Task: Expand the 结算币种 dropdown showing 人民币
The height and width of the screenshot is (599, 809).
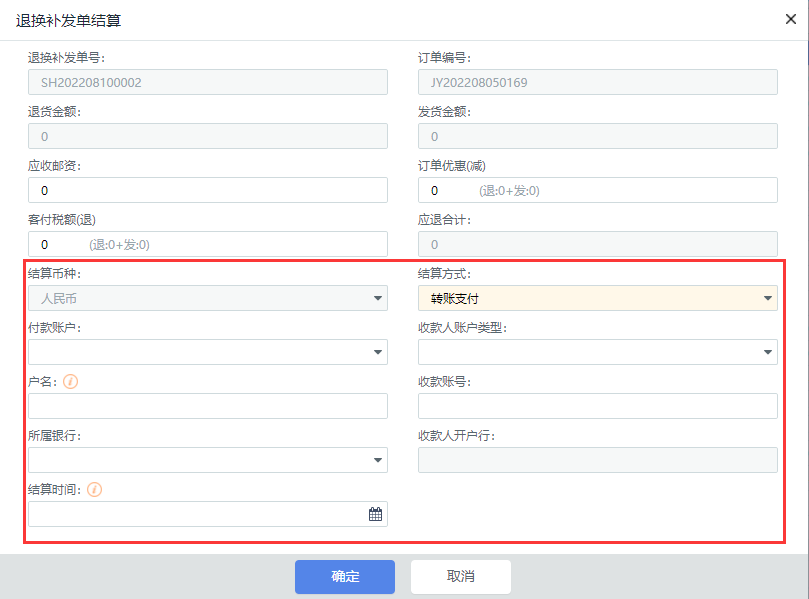Action: click(378, 298)
